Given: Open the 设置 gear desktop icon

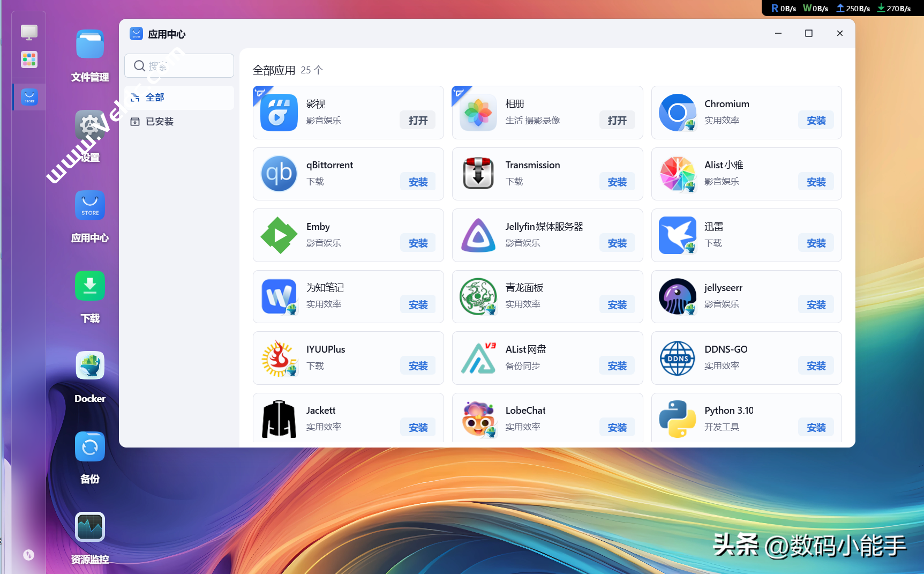Looking at the screenshot, I should [90, 125].
